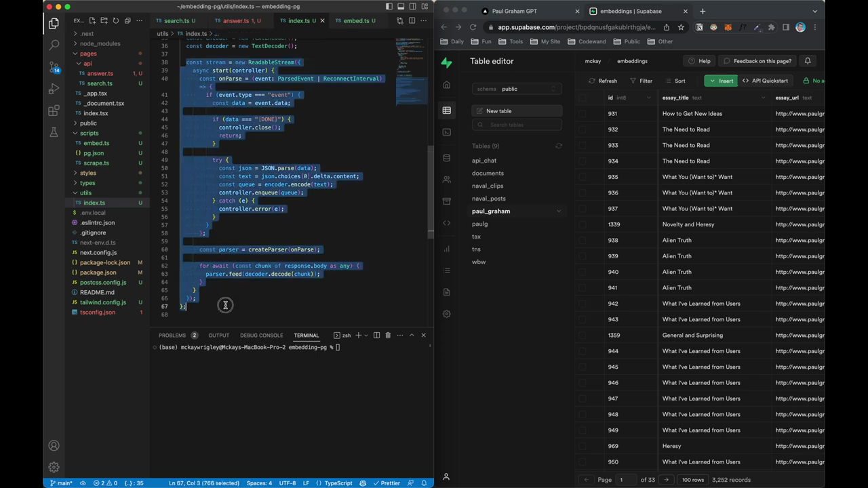This screenshot has height=488, width=868.
Task: Open Supabase Table editor sidebar icon
Action: point(446,110)
